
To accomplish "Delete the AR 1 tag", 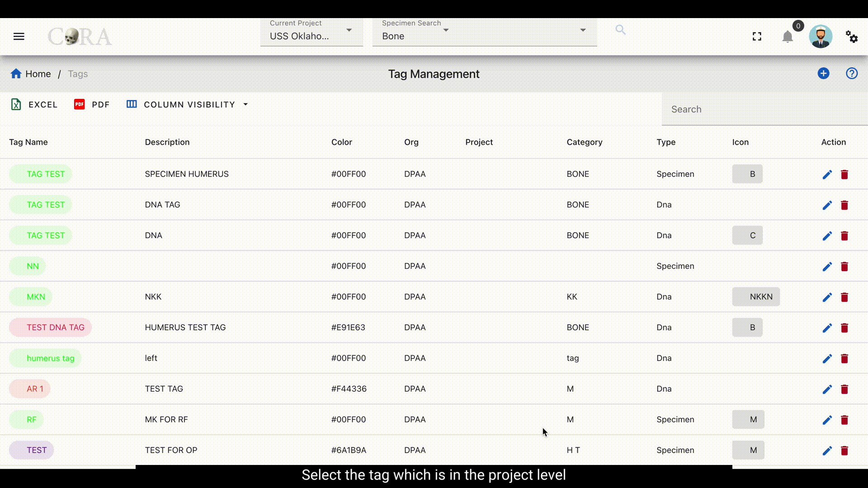I will (844, 389).
